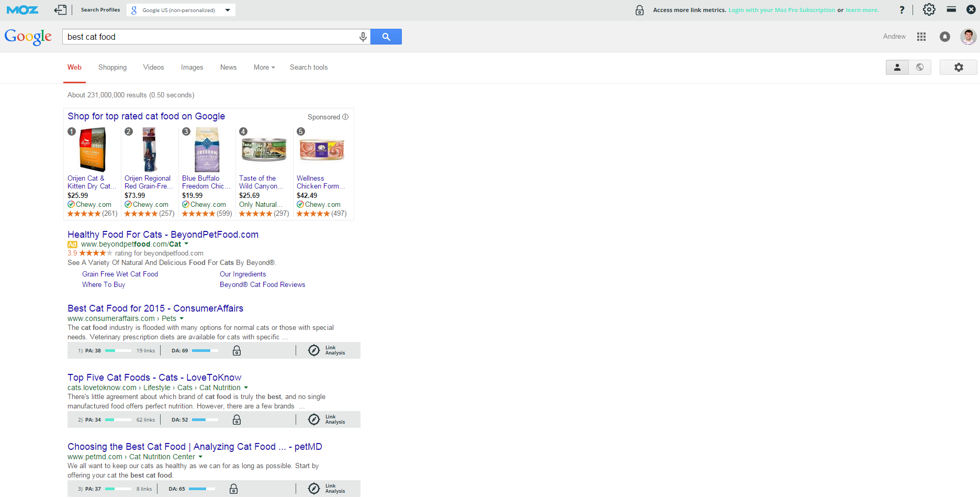The height and width of the screenshot is (498, 980).
Task: Click the Sponsored info icon
Action: [345, 117]
